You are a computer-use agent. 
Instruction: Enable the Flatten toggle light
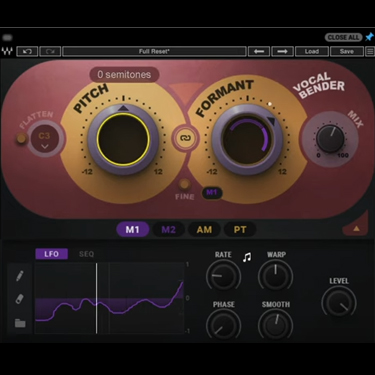click(x=21, y=138)
